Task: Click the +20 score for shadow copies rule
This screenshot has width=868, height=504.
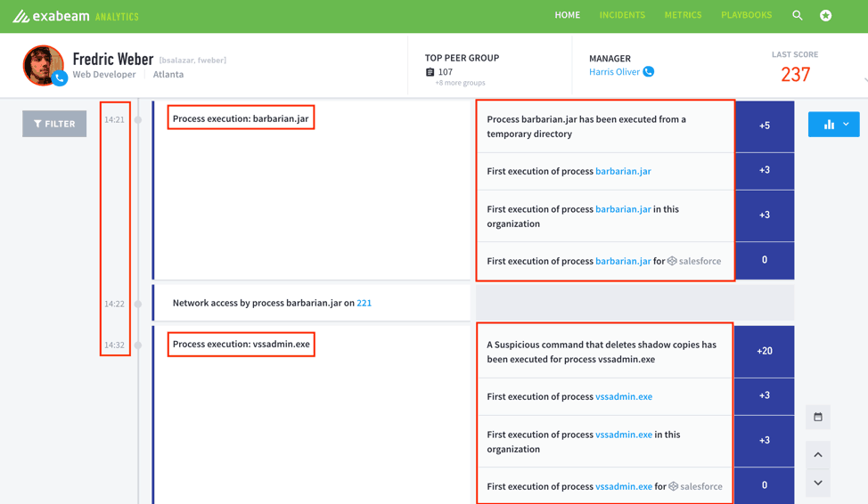Action: coord(765,352)
